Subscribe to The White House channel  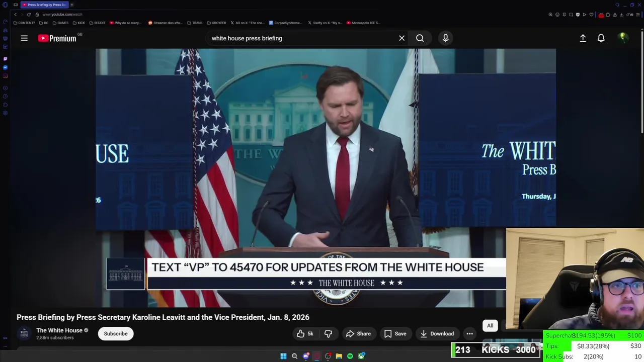(x=116, y=333)
